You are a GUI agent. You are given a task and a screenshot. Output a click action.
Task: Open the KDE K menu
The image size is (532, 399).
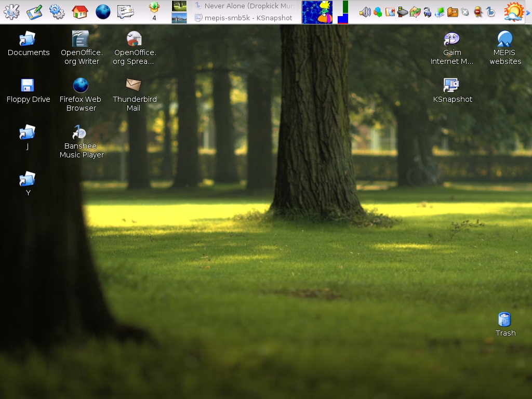pos(11,11)
